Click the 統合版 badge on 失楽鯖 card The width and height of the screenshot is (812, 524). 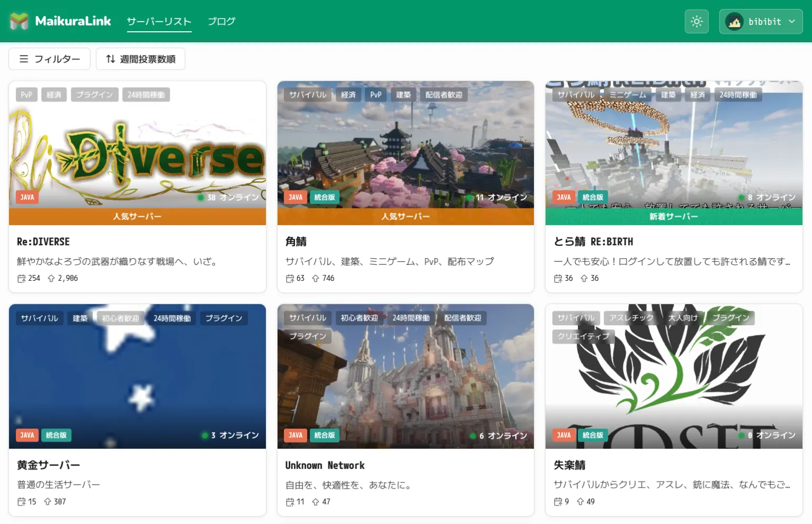click(593, 435)
